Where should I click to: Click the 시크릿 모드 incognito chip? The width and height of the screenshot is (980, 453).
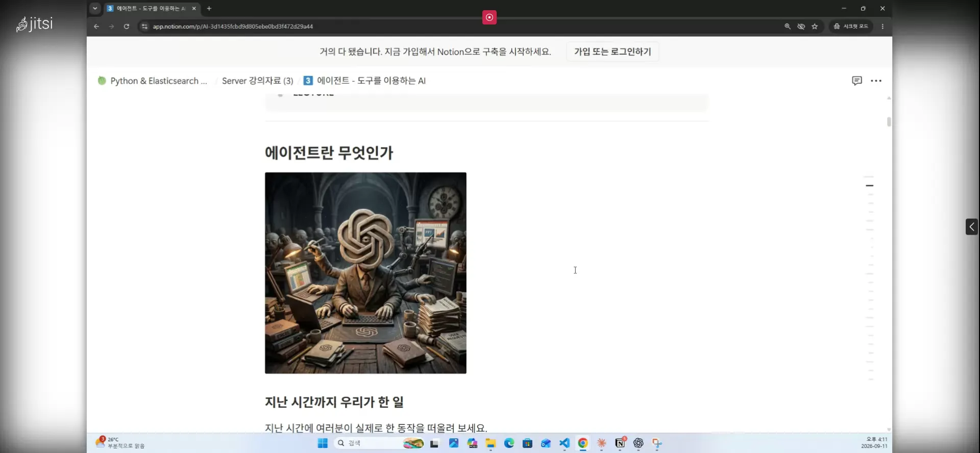850,27
